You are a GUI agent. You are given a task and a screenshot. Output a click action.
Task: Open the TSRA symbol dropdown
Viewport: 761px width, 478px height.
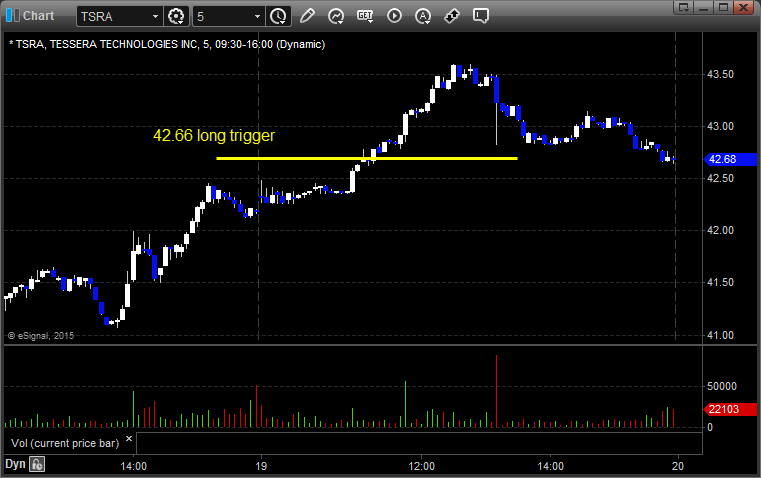(155, 16)
